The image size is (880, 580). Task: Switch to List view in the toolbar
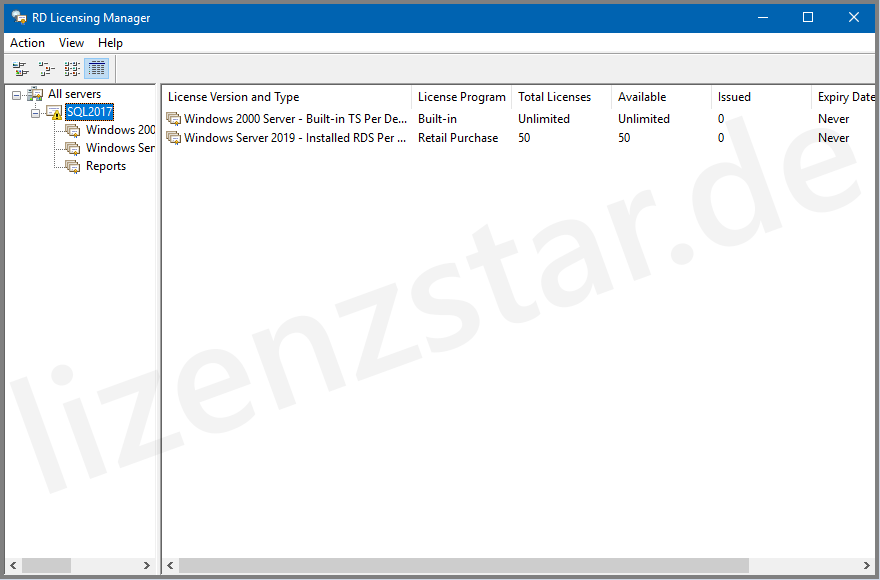coord(72,69)
